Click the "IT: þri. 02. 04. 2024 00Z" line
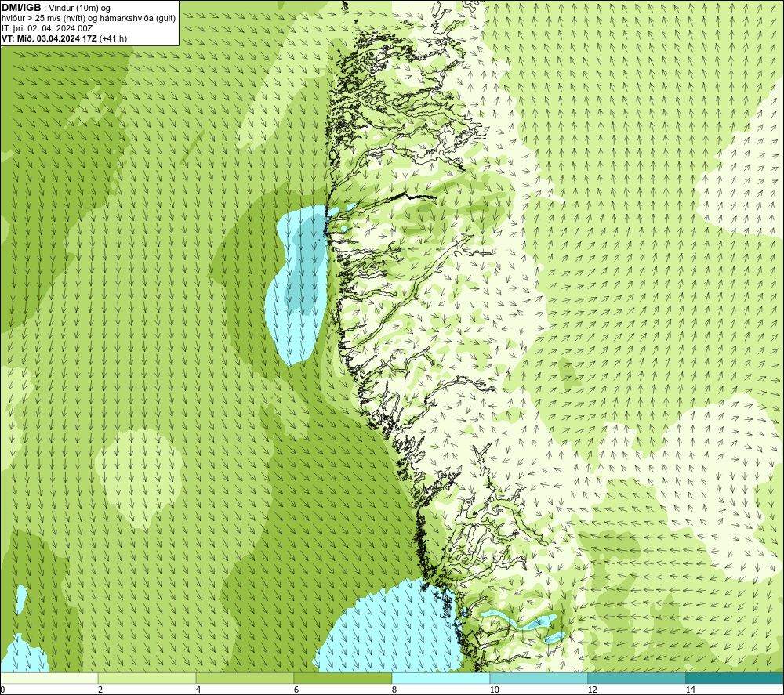 click(x=47, y=28)
